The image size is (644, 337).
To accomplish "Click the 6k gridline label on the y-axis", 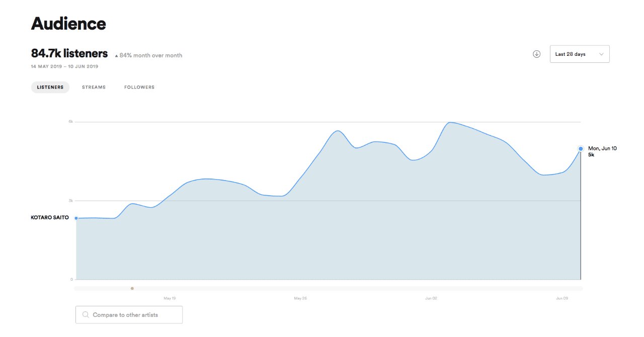I will click(x=71, y=122).
